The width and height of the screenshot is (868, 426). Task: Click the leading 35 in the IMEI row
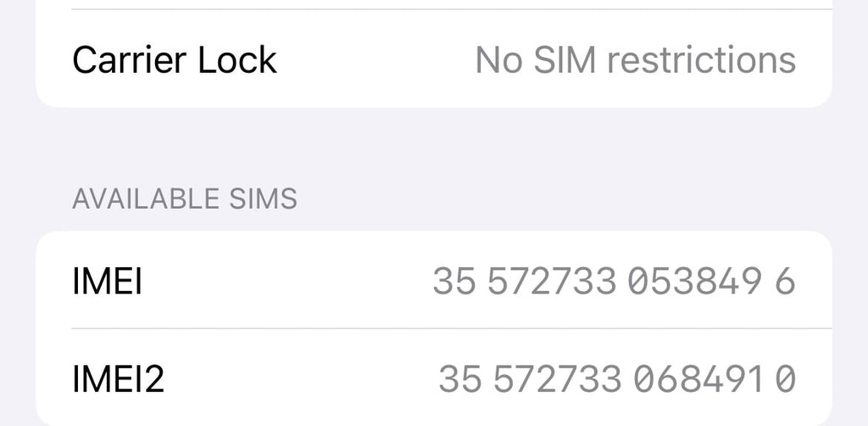[x=453, y=281]
